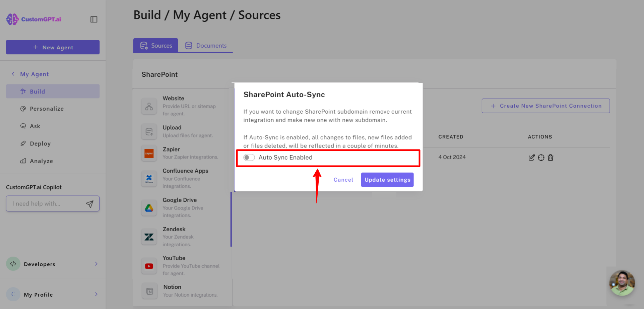Viewport: 644px width, 309px height.
Task: Select the Notion source icon
Action: [x=149, y=291]
